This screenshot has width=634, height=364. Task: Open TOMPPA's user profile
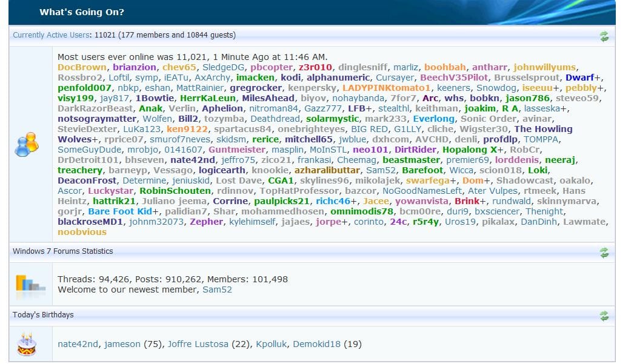tap(541, 139)
